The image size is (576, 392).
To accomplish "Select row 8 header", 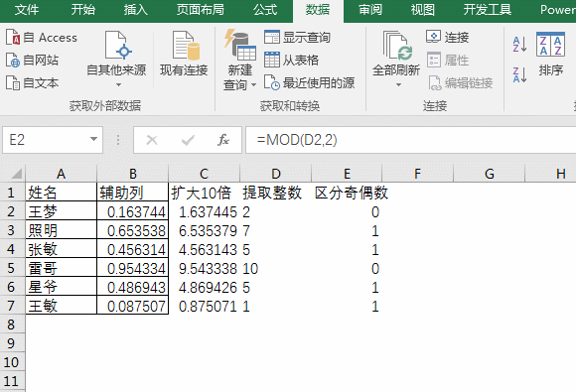I will click(x=13, y=325).
